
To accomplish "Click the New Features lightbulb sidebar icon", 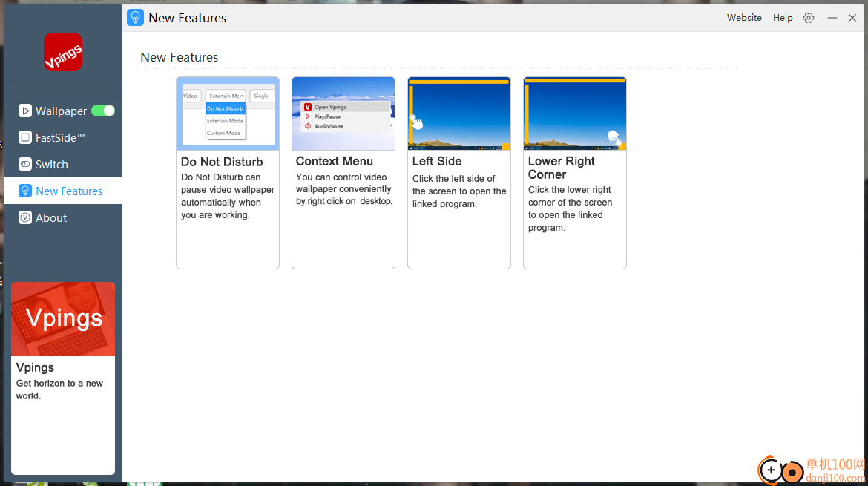I will tap(25, 191).
